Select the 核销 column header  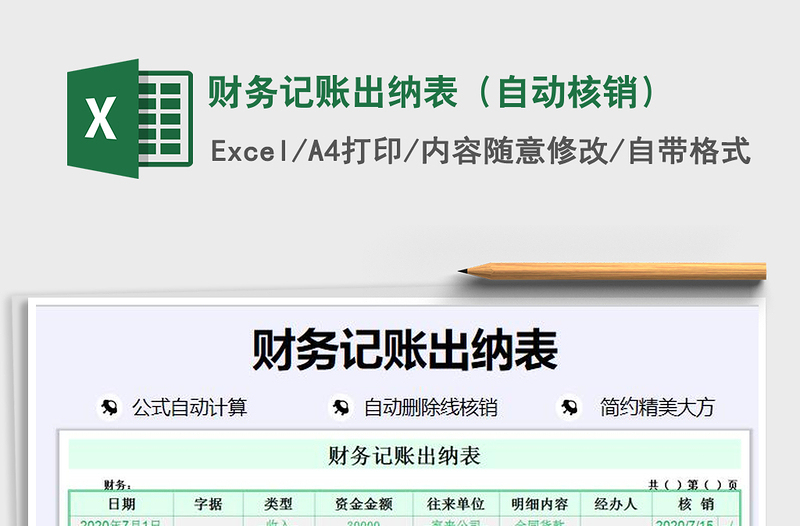tap(696, 504)
